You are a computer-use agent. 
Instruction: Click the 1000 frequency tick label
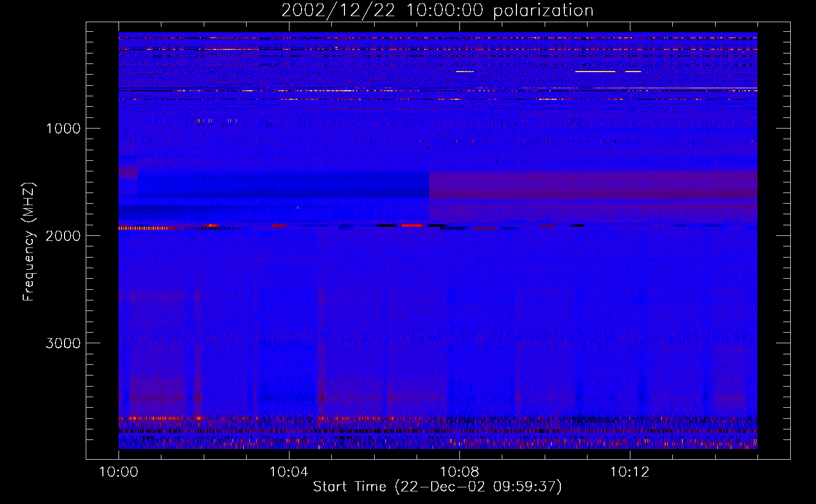tap(63, 129)
